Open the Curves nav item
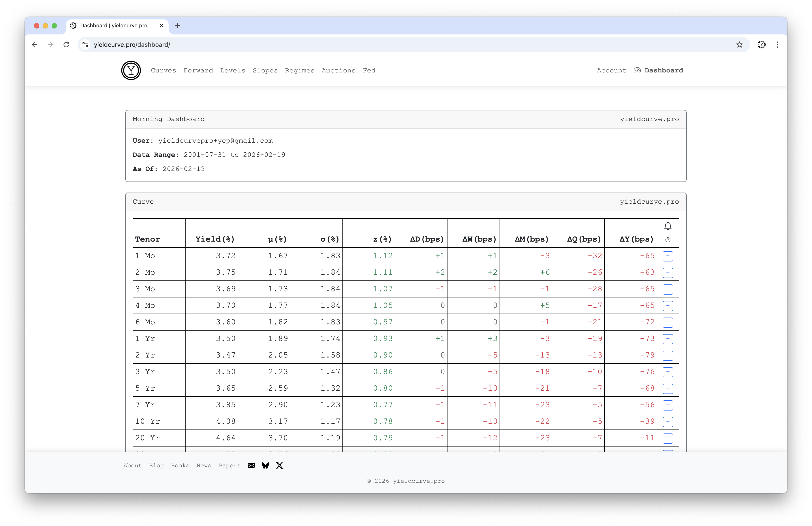 tap(164, 70)
